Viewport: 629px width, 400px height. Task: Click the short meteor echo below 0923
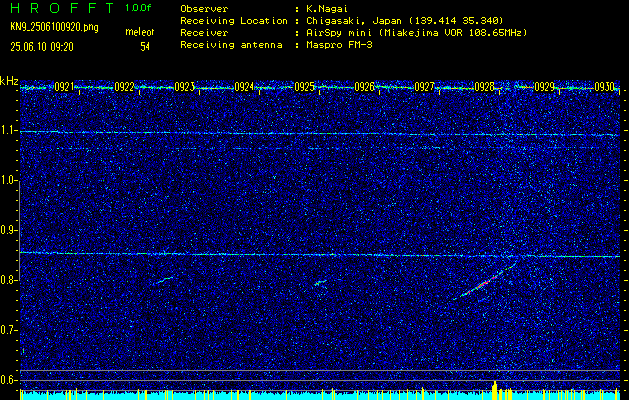163,280
